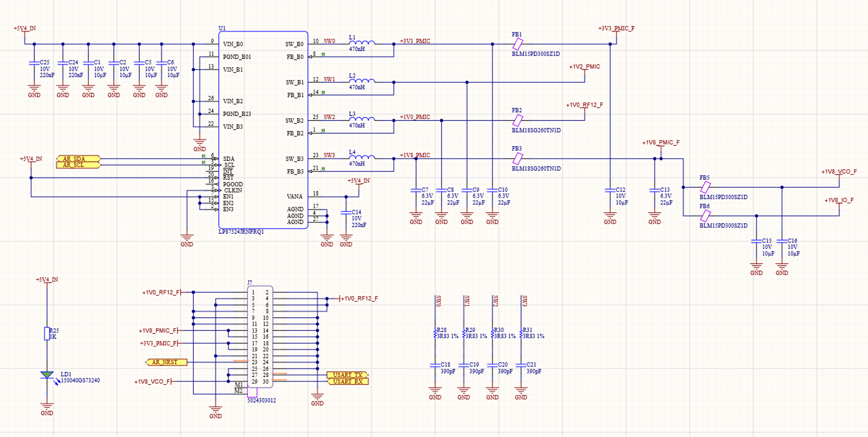Click the SW_B1 pin name on U1
Screen dimensions: 868x437
(295, 82)
